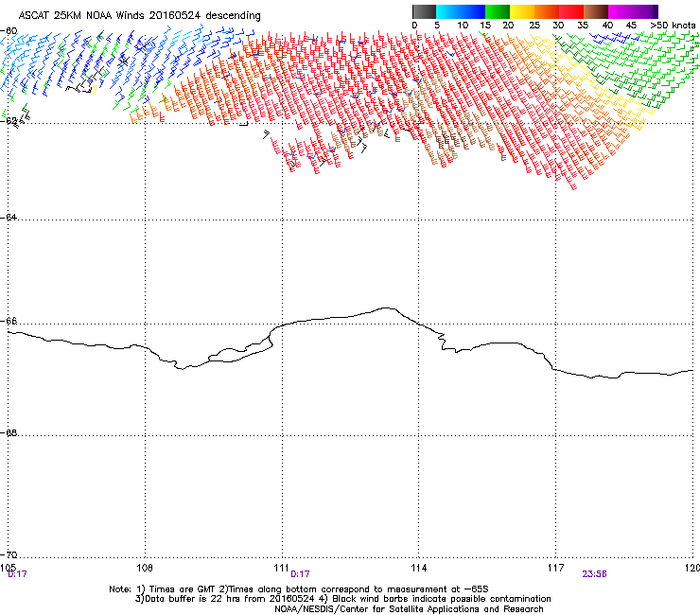Click the 'NOAA/NESDIS/Center for Satellite Applications and Research' credit
This screenshot has height=615, width=700.
pyautogui.click(x=409, y=609)
